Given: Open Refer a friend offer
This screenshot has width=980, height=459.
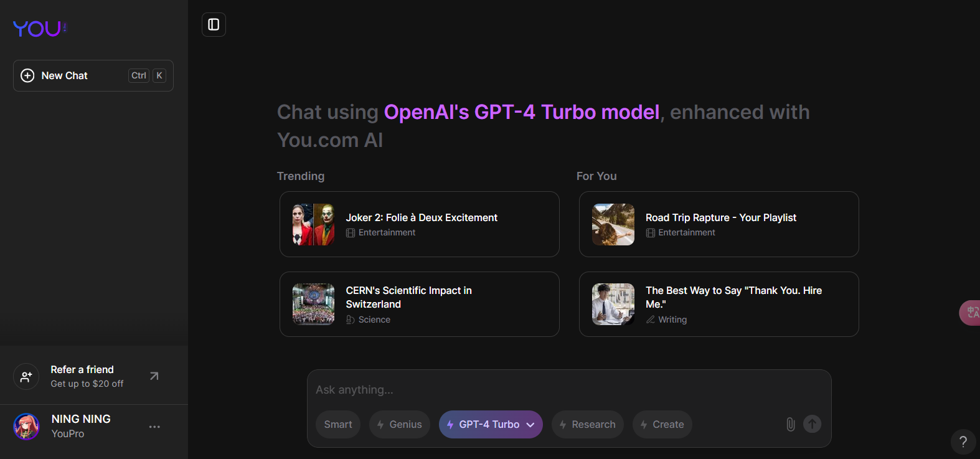Looking at the screenshot, I should pyautogui.click(x=93, y=376).
